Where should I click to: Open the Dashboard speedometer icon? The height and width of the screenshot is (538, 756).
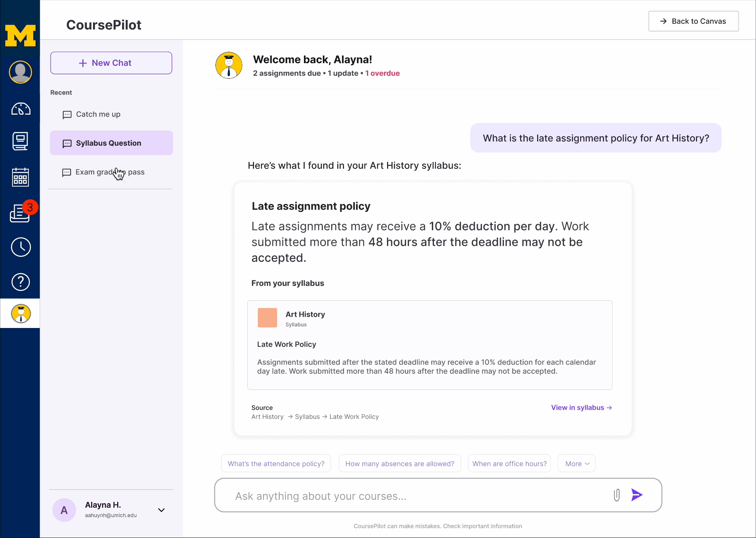[x=20, y=109]
